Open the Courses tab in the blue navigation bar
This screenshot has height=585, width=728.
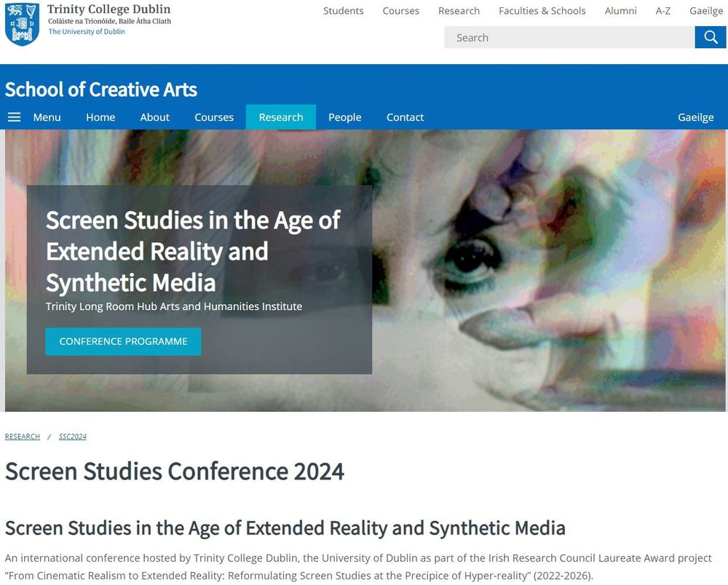pos(213,117)
